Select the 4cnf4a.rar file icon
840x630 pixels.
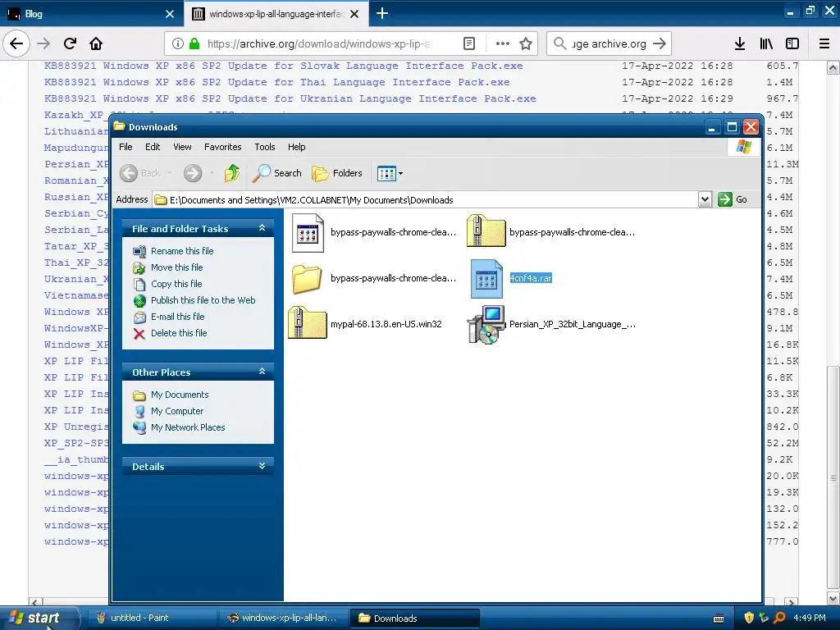tap(486, 279)
